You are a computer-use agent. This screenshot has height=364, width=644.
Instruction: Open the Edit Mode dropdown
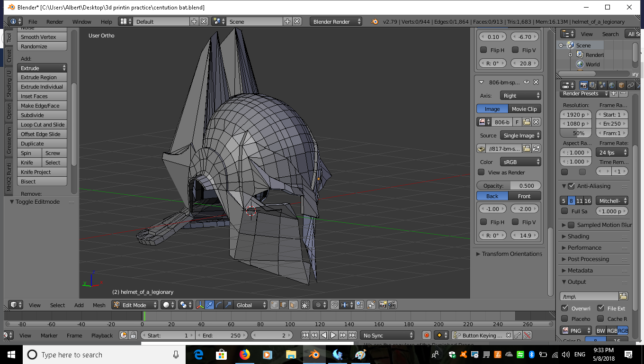pyautogui.click(x=134, y=305)
